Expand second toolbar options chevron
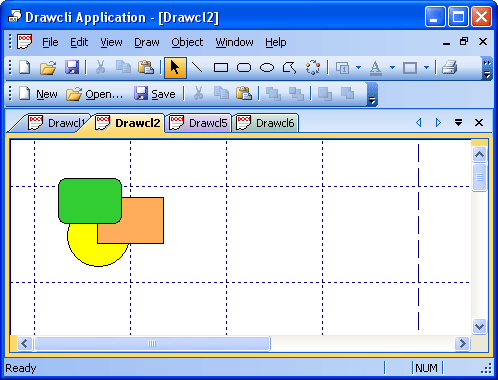The height and width of the screenshot is (380, 498). click(372, 95)
